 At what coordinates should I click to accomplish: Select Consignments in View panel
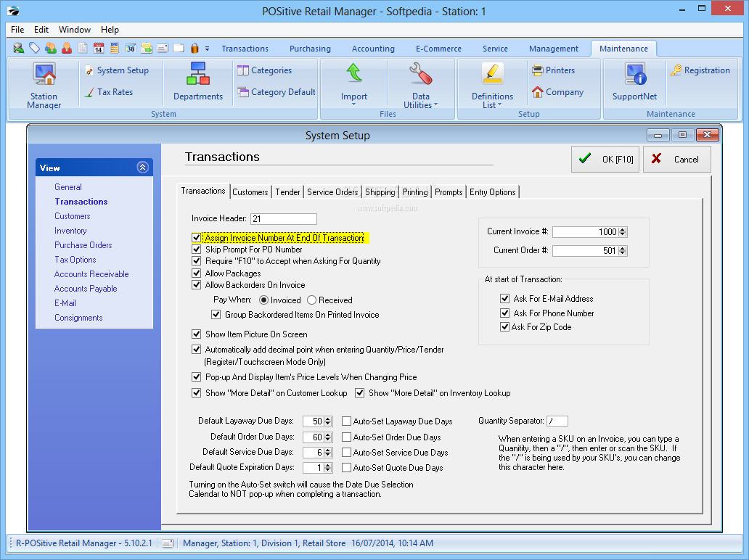[x=78, y=318]
